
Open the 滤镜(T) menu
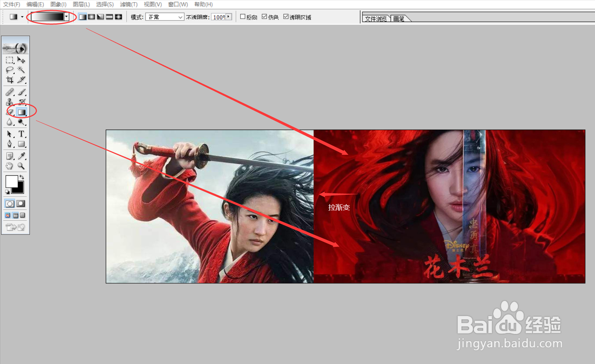129,4
